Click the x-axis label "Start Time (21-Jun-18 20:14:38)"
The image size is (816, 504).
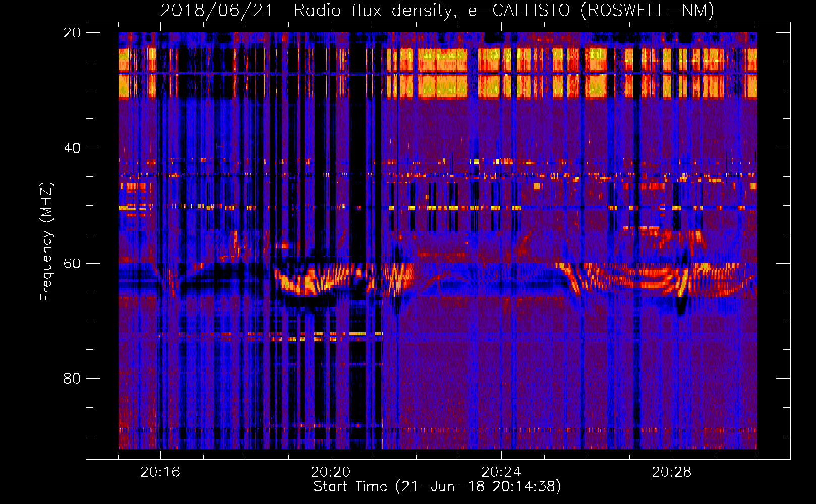437,487
